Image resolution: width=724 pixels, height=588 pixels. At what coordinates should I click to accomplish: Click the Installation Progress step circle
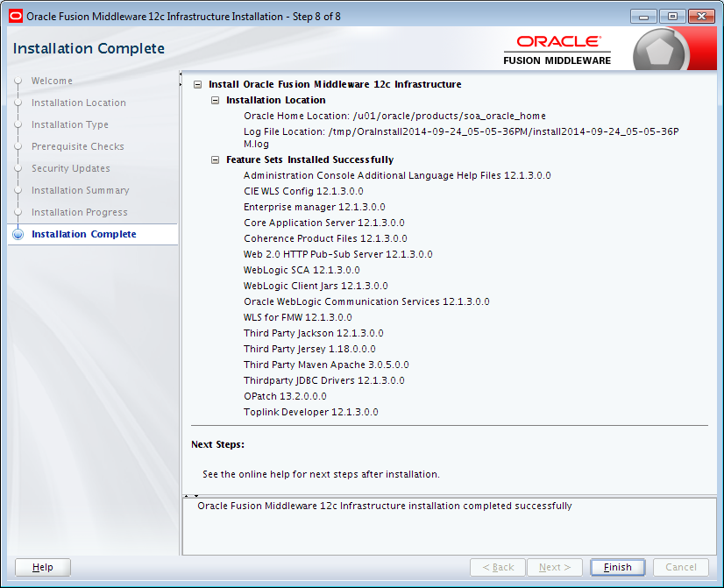18,212
